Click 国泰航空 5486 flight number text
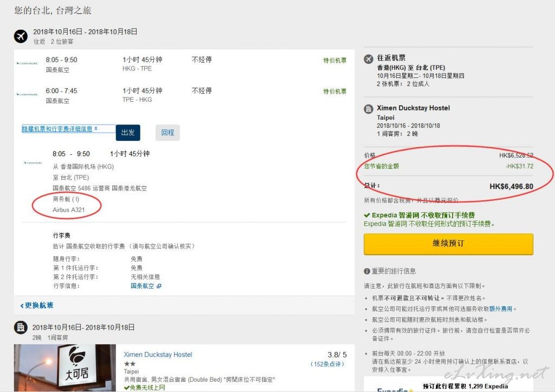Image resolution: width=555 pixels, height=392 pixels. pos(72,188)
